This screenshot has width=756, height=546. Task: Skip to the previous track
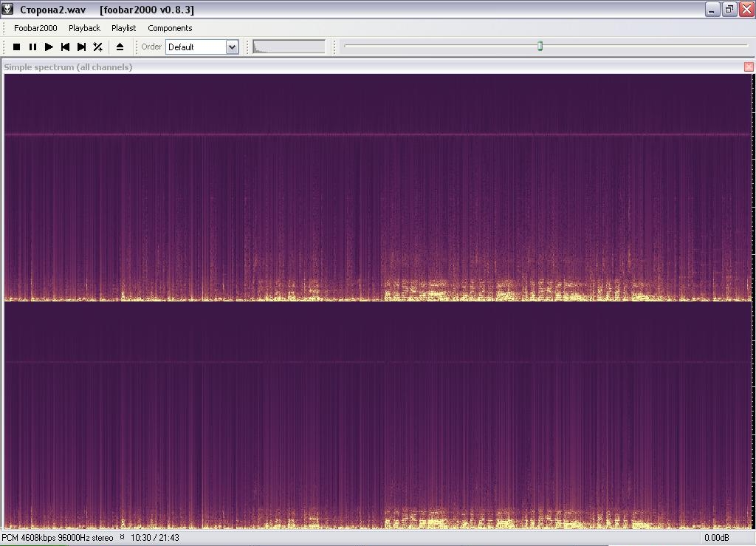click(x=65, y=47)
